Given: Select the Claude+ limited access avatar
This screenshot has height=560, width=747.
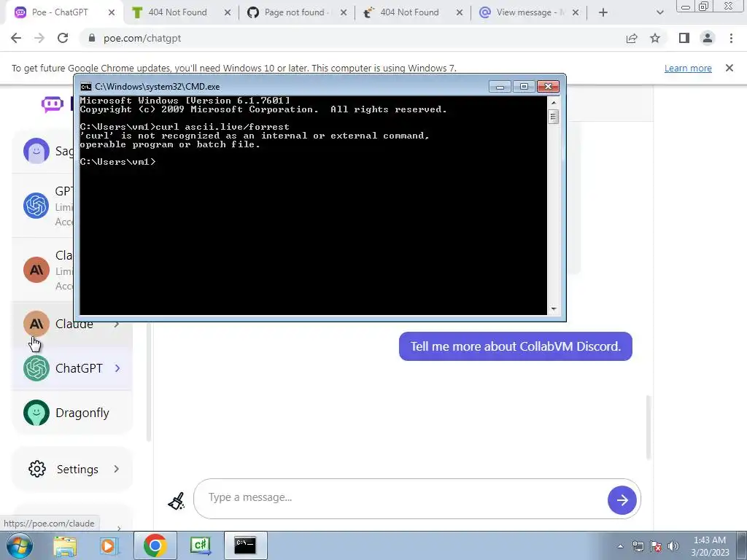Looking at the screenshot, I should (36, 270).
